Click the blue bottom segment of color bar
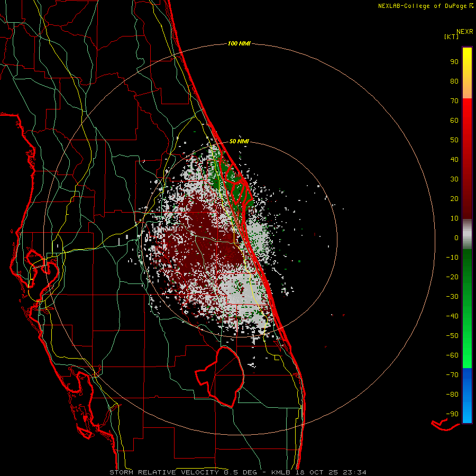 point(467,396)
